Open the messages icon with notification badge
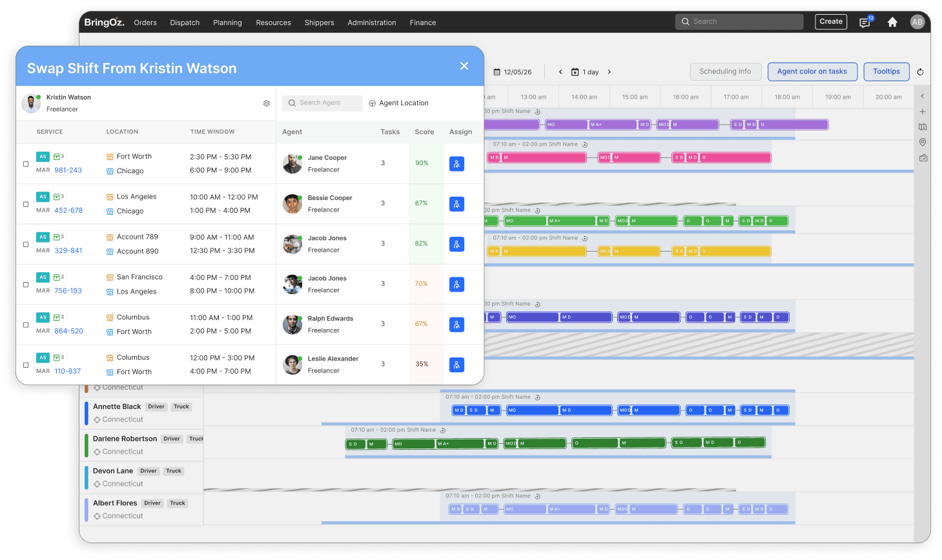Image resolution: width=942 pixels, height=560 pixels. point(865,22)
